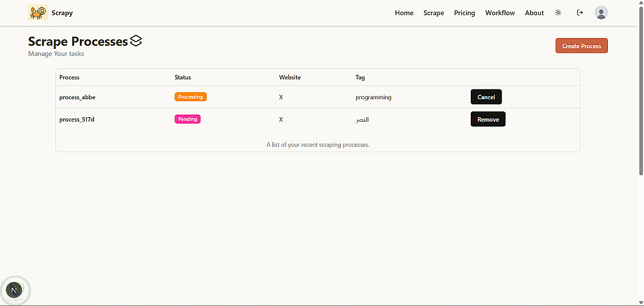This screenshot has width=644, height=306.
Task: Select the process_abbe row name
Action: tap(77, 97)
